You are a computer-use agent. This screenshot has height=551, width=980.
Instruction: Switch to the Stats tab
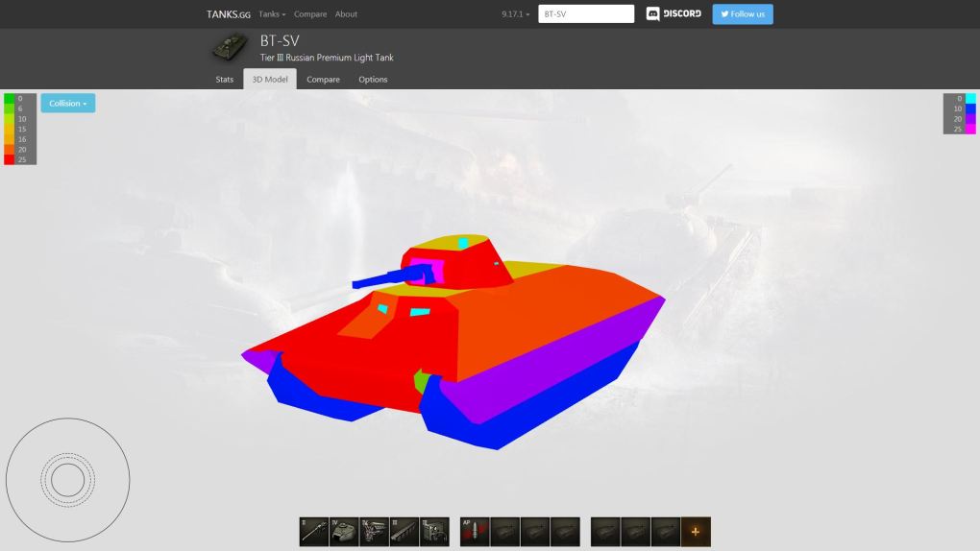224,80
